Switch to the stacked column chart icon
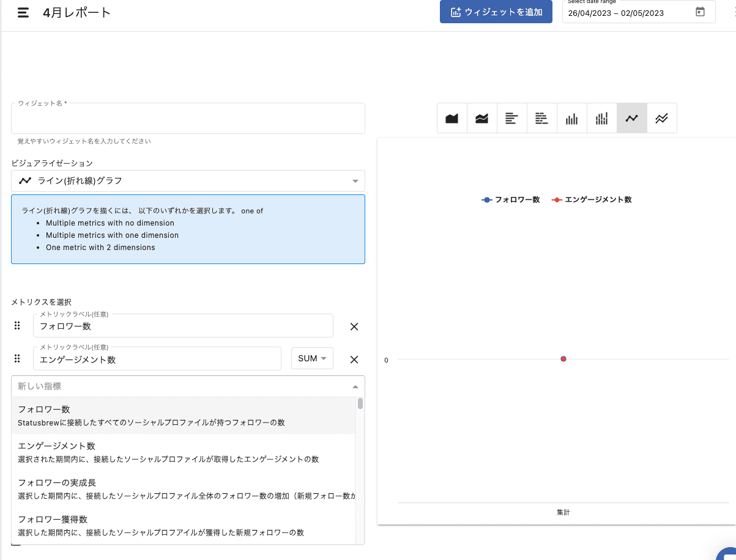The width and height of the screenshot is (736, 560). click(x=601, y=119)
